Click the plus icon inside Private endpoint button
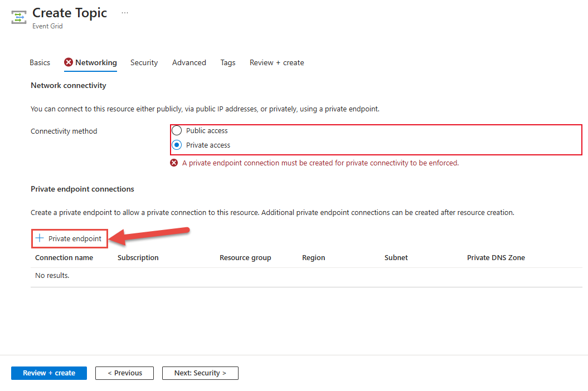This screenshot has width=588, height=391. pyautogui.click(x=39, y=238)
